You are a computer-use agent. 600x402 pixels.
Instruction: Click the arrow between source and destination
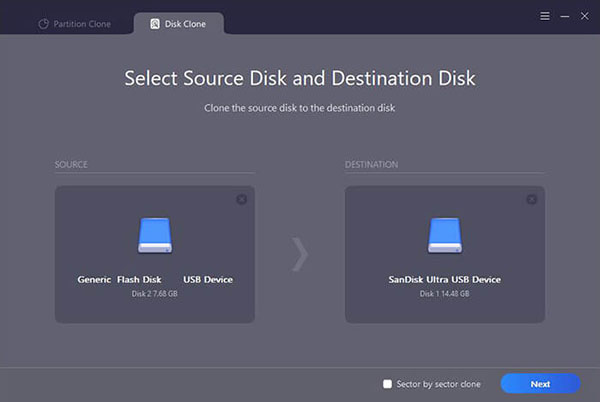(x=299, y=255)
